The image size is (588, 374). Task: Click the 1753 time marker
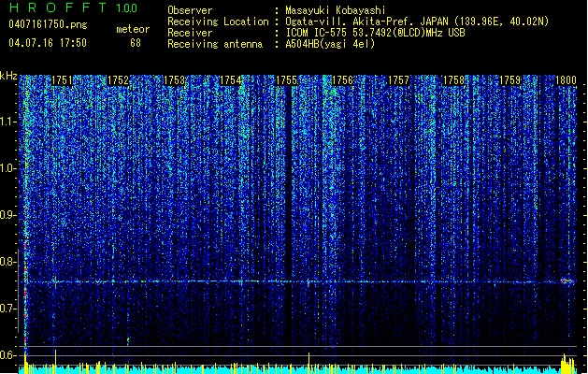(x=175, y=80)
